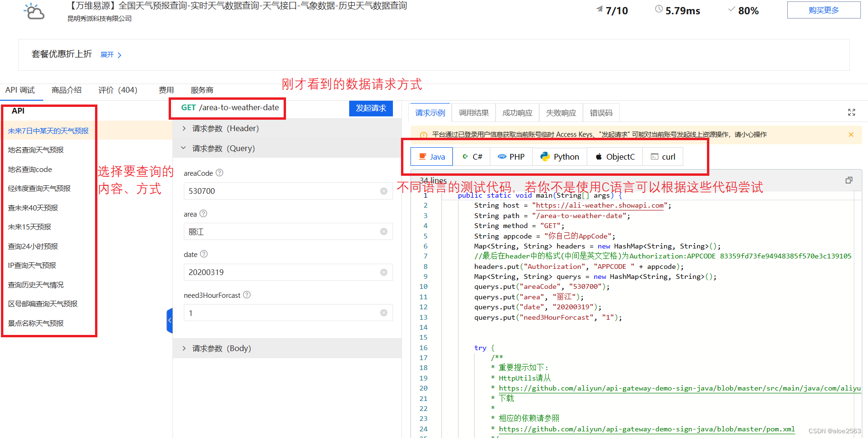Switch to 成功响应 tab
Viewport: 868px width, 438px height.
point(517,113)
